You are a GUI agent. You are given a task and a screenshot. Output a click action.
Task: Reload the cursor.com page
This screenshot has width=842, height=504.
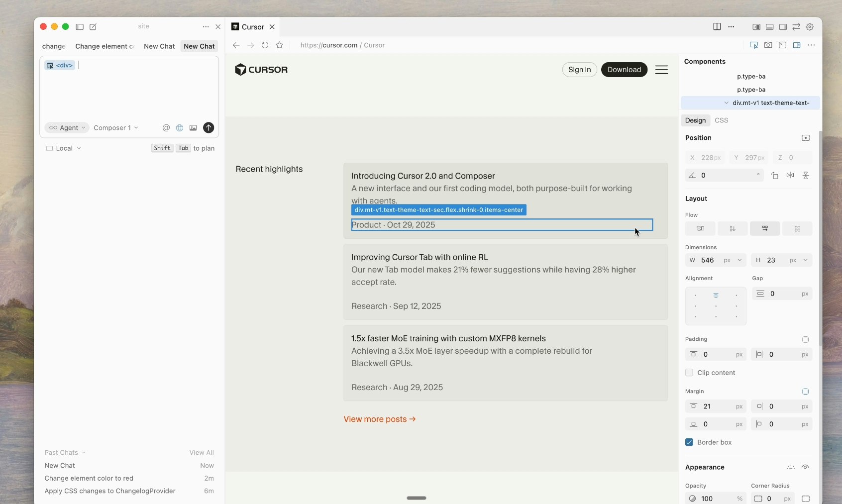pyautogui.click(x=265, y=45)
